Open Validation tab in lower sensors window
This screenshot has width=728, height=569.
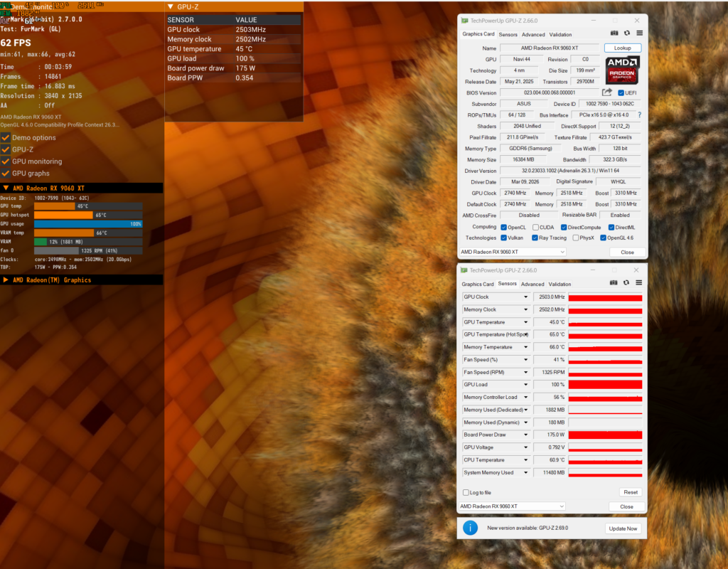point(560,284)
